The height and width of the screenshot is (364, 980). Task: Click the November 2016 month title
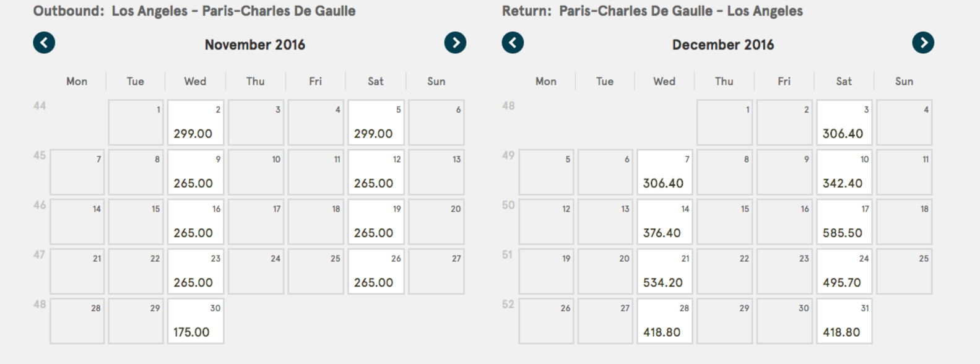tap(254, 44)
